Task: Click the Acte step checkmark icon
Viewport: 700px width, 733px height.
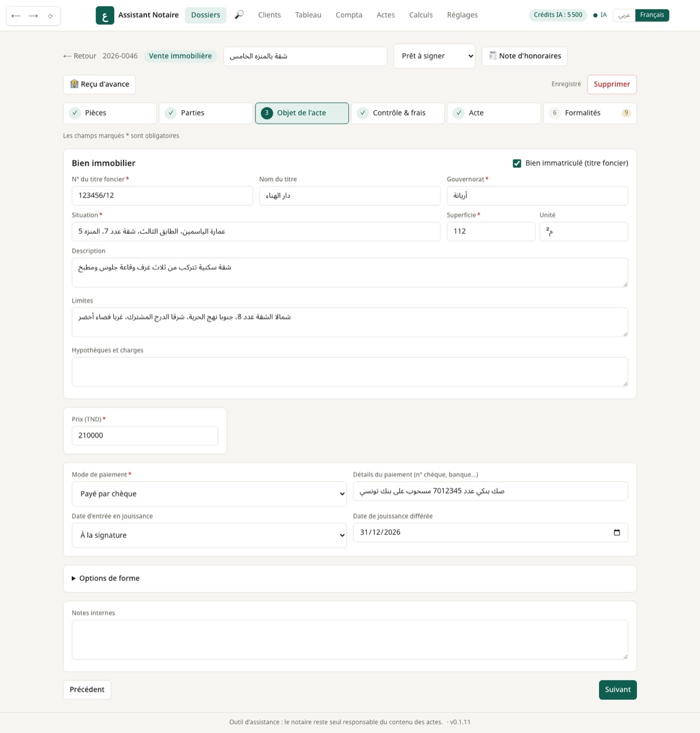Action: point(459,113)
